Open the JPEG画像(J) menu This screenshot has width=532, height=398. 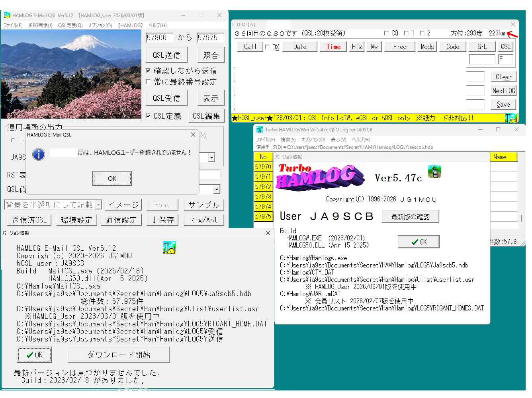click(40, 25)
